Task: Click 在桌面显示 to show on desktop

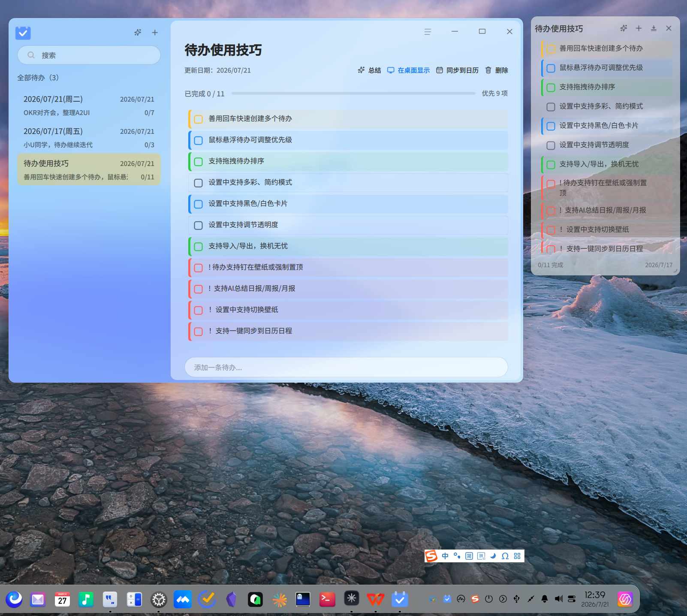Action: pos(408,70)
